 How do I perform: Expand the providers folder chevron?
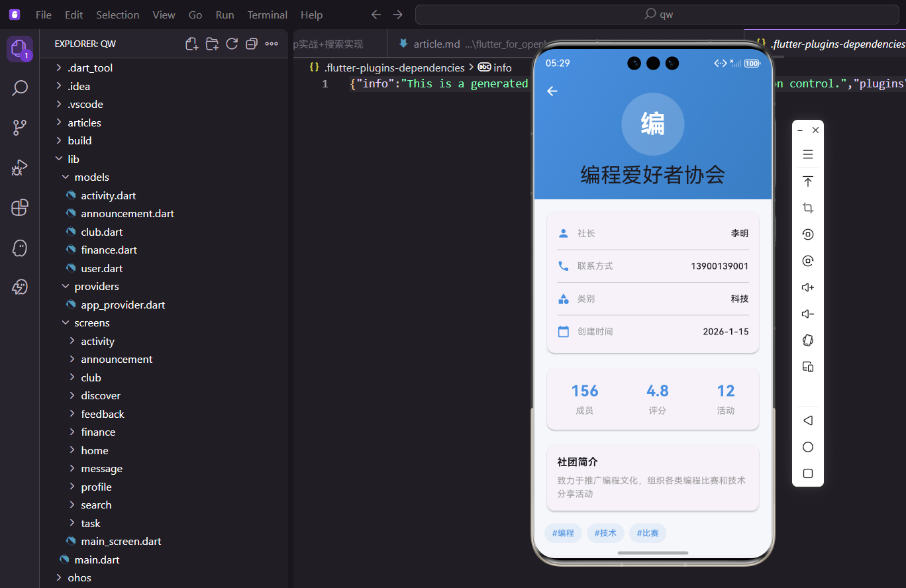coord(65,286)
